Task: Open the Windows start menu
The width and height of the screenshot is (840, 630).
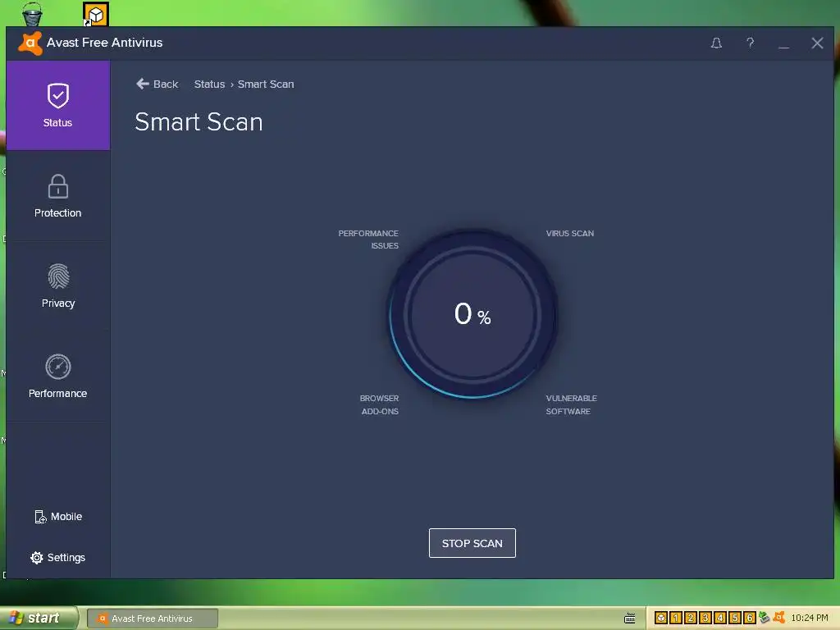Action: click(39, 619)
